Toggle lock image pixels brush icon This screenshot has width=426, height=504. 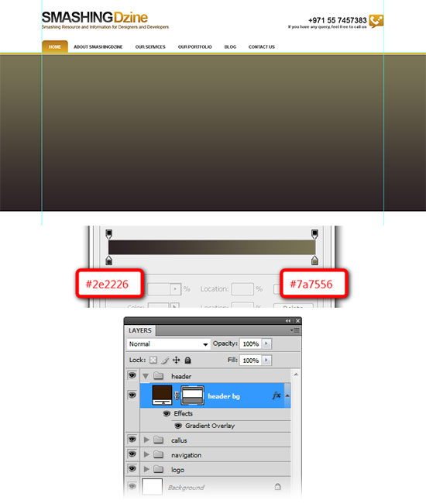[x=165, y=360]
